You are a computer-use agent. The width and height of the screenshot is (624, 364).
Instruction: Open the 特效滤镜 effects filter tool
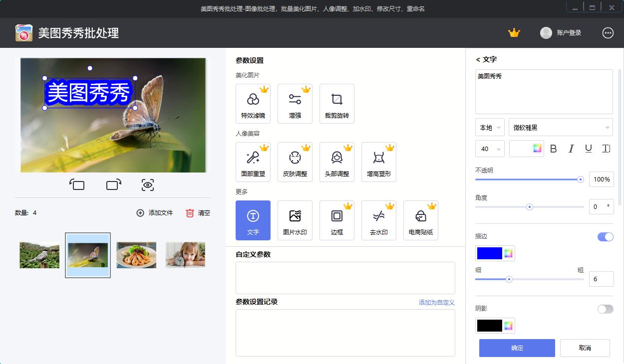point(253,104)
